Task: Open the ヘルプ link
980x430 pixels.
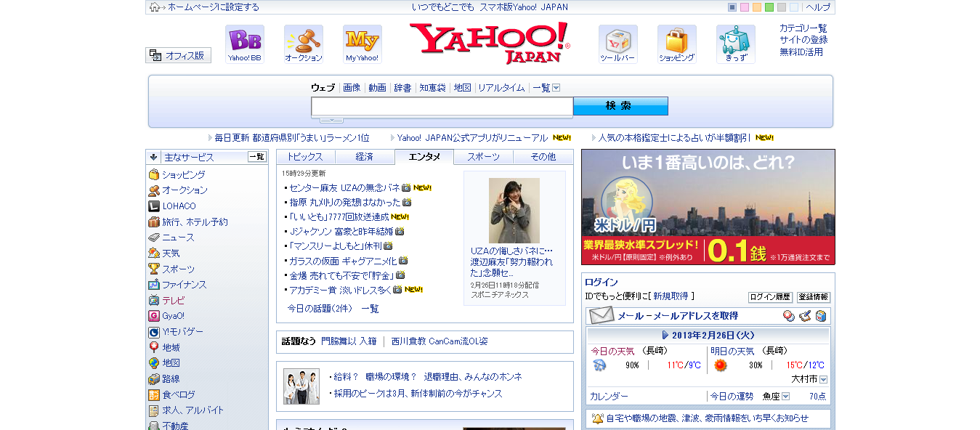Action: pyautogui.click(x=818, y=7)
